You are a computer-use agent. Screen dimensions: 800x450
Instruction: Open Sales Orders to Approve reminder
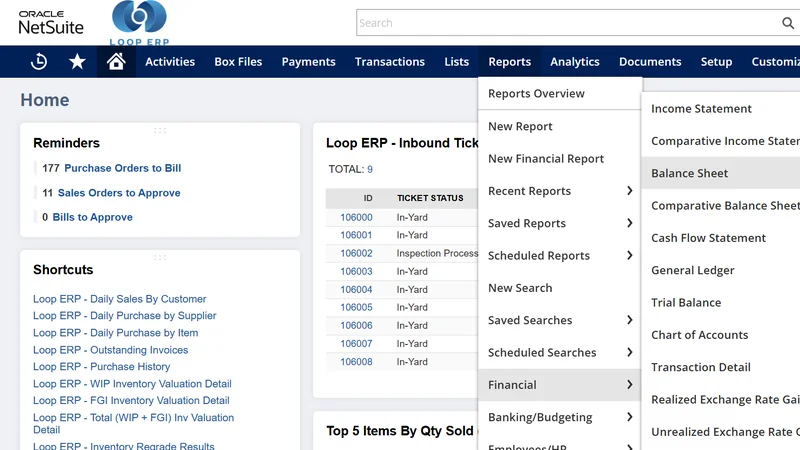click(119, 193)
